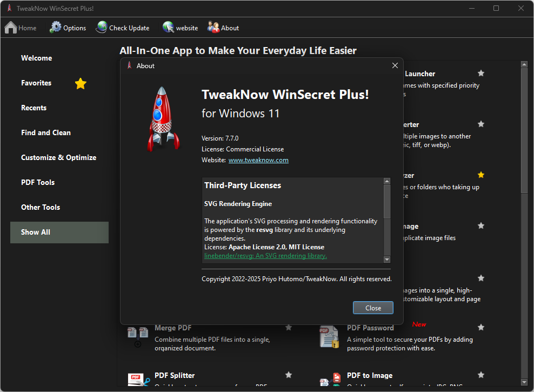This screenshot has width=534, height=392.
Task: Click the main tool list scroll-down arrow
Action: point(524,382)
